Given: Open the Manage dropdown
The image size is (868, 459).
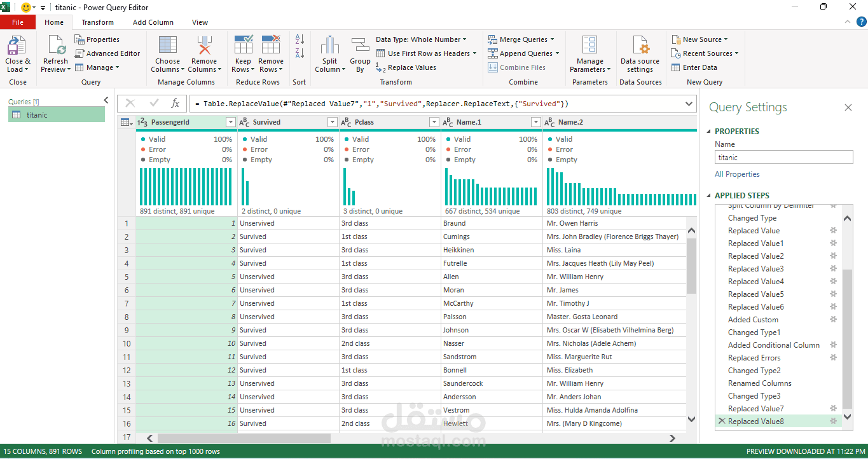Looking at the screenshot, I should point(97,67).
